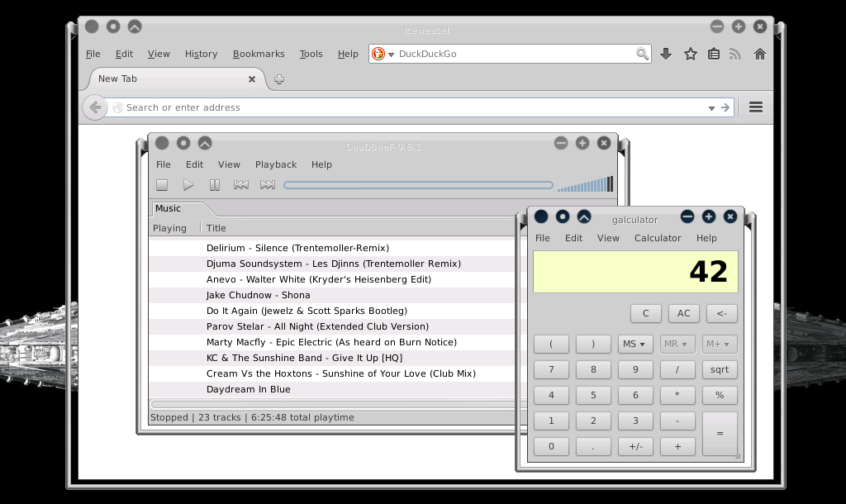846x504 pixels.
Task: Open the Iceweasel hamburger menu
Action: pos(755,107)
